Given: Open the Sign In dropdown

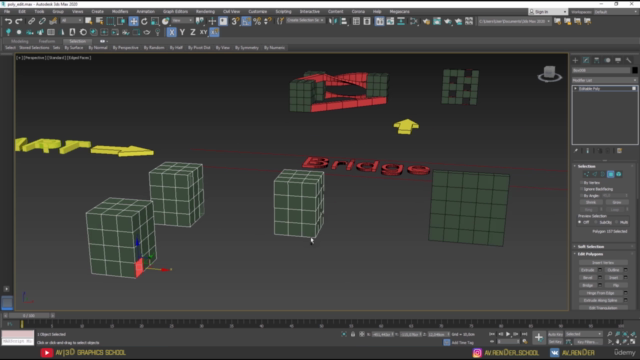Looking at the screenshot, I should tap(548, 12).
